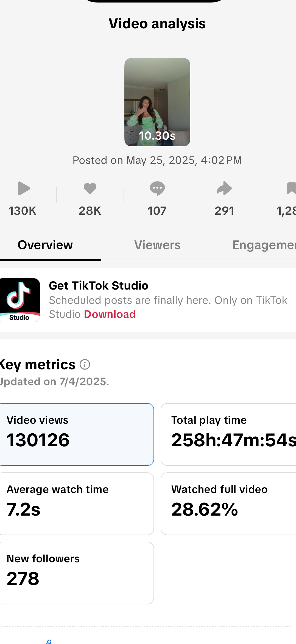Viewport: 296px width, 644px height.
Task: Tap the comments bubble icon
Action: coord(157,189)
